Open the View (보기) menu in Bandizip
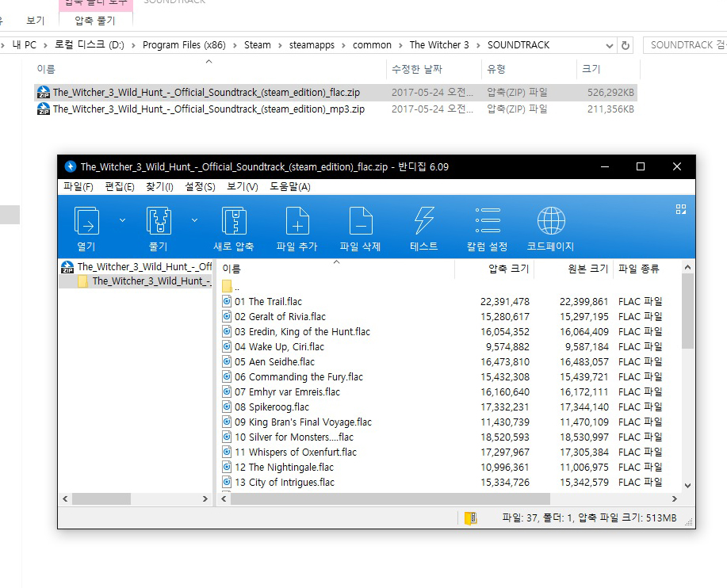 click(x=243, y=187)
